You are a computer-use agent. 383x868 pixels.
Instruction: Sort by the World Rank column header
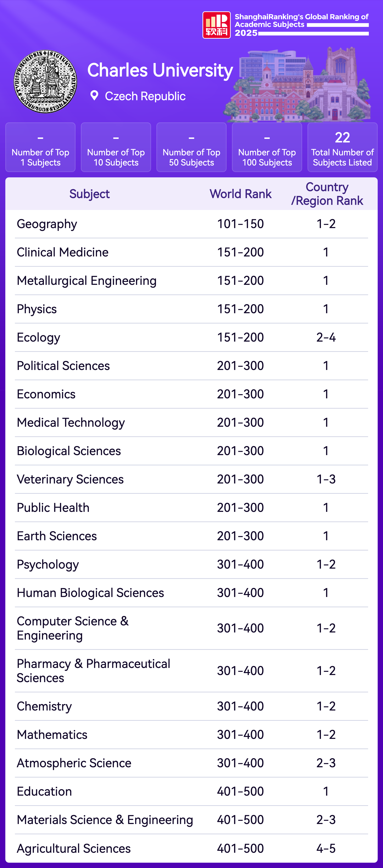tap(240, 194)
